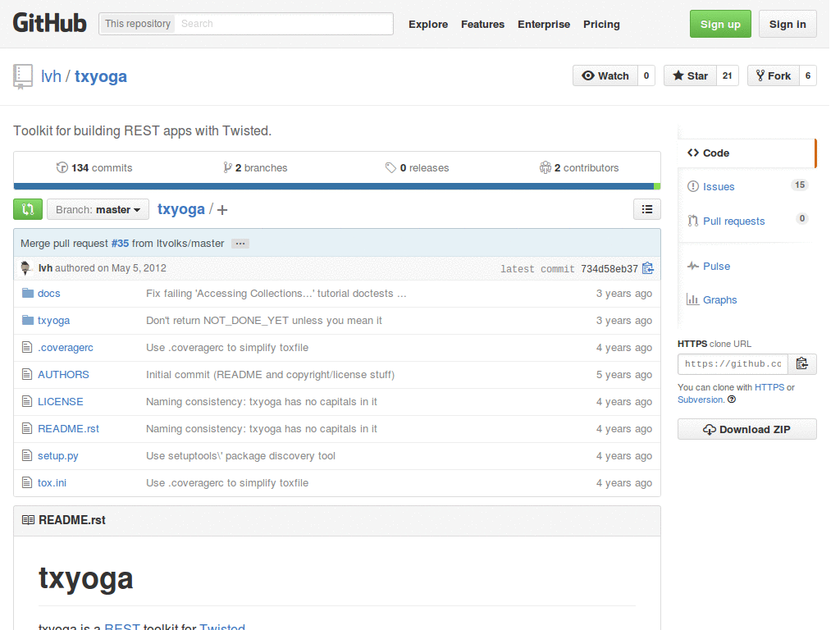Viewport: 840px width, 630px height.
Task: Open Explore in the top navigation
Action: [428, 24]
